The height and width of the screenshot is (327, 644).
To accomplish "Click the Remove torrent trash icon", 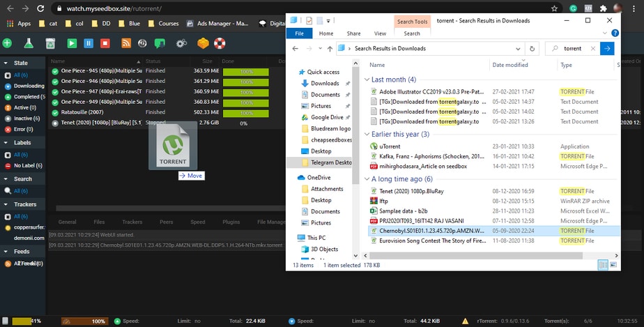I will point(50,43).
